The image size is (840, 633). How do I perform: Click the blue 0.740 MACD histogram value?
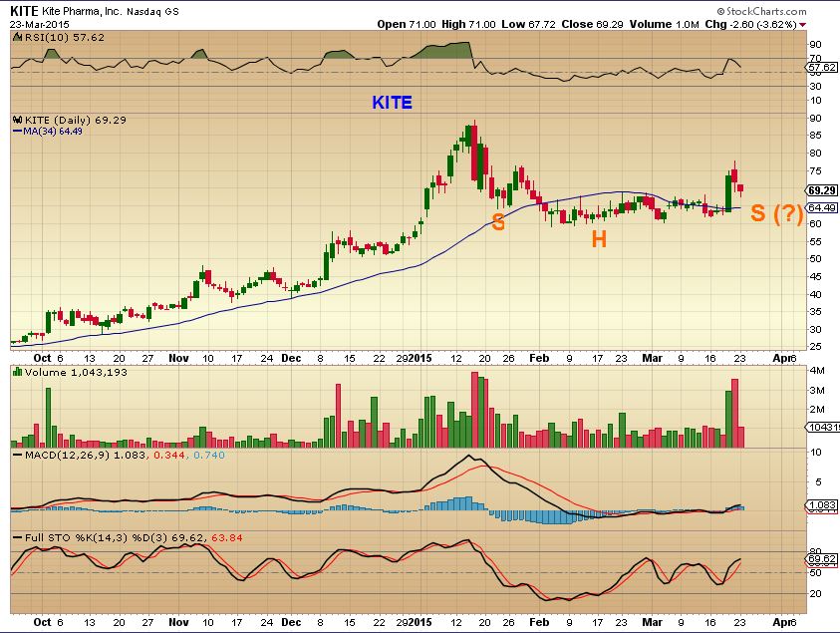click(209, 455)
